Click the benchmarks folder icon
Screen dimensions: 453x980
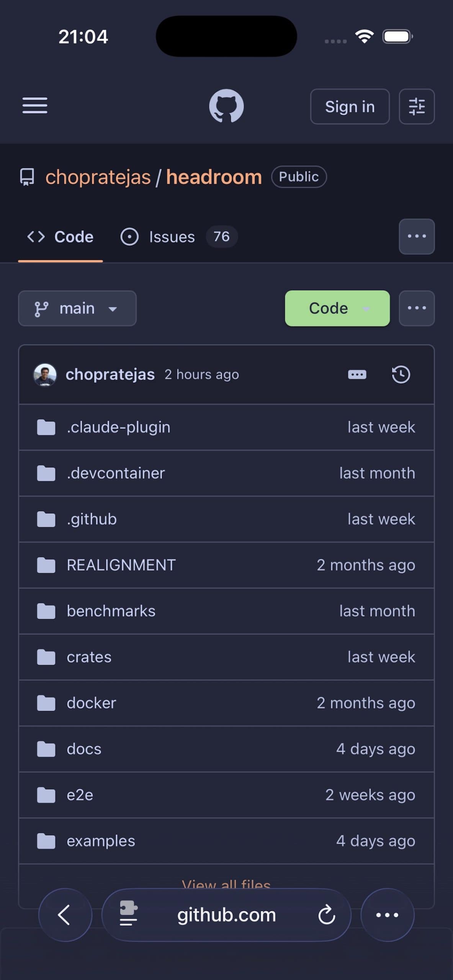[46, 611]
